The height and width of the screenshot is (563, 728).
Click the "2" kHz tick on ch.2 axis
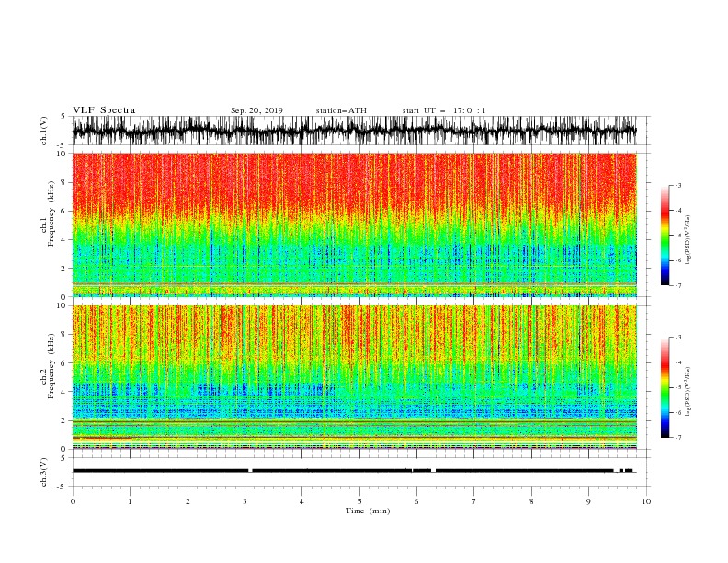[64, 420]
